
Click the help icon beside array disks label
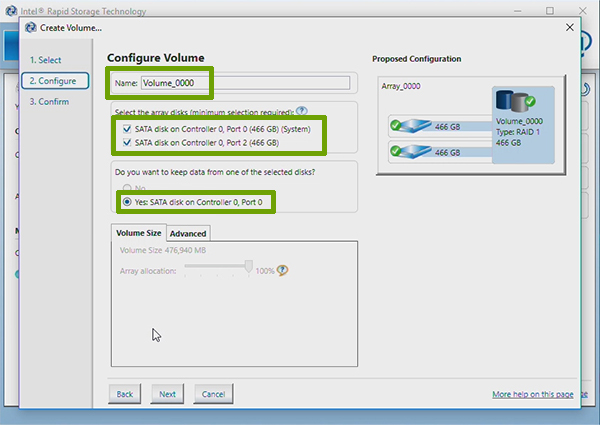[302, 111]
